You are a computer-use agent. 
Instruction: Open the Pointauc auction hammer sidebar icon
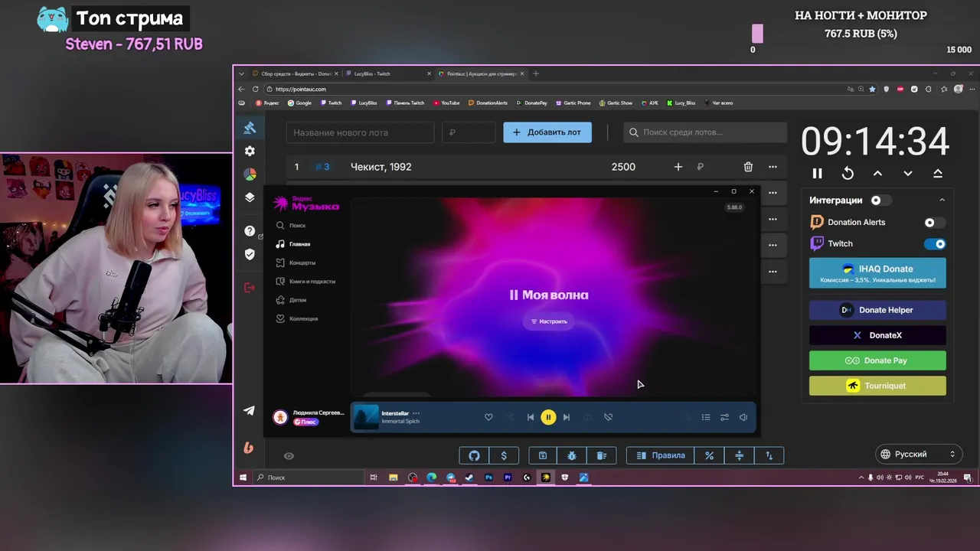pos(250,128)
